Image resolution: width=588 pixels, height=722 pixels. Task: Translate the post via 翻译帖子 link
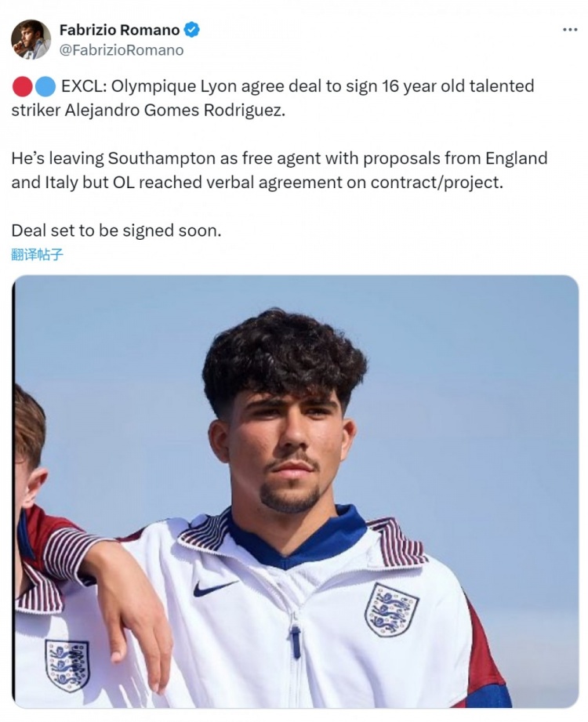[37, 255]
